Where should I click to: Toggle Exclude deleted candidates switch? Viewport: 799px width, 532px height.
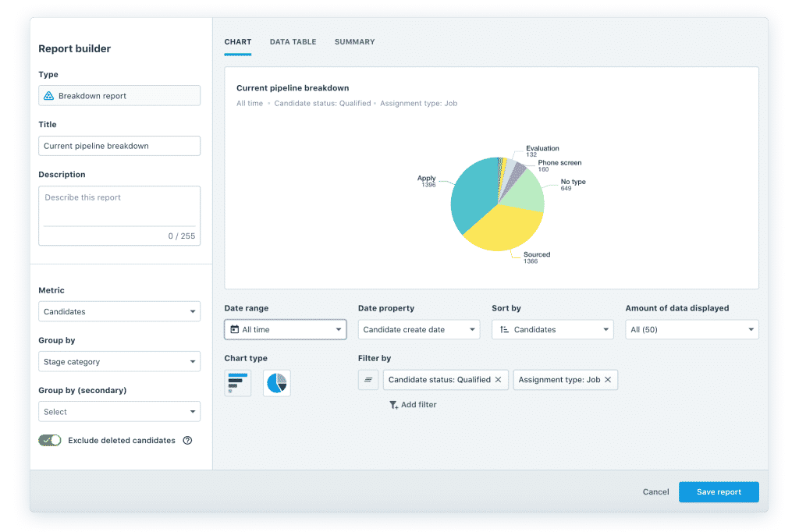(x=49, y=440)
